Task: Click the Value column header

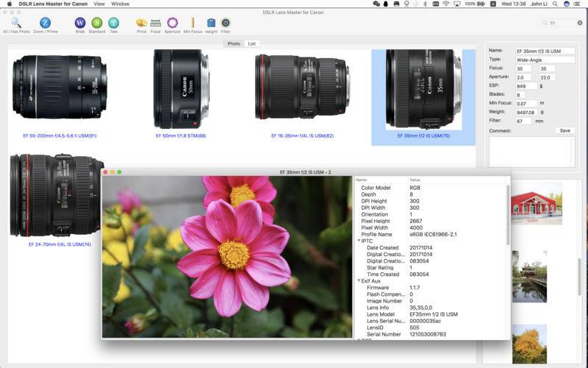Action: [456, 180]
